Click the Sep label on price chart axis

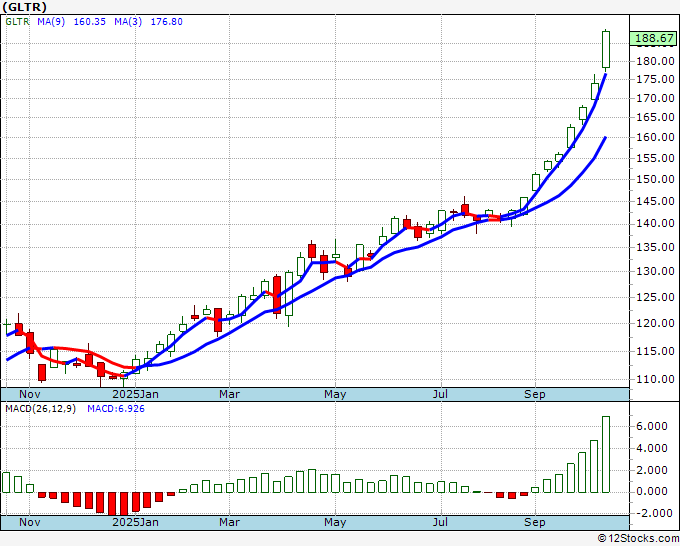click(534, 394)
